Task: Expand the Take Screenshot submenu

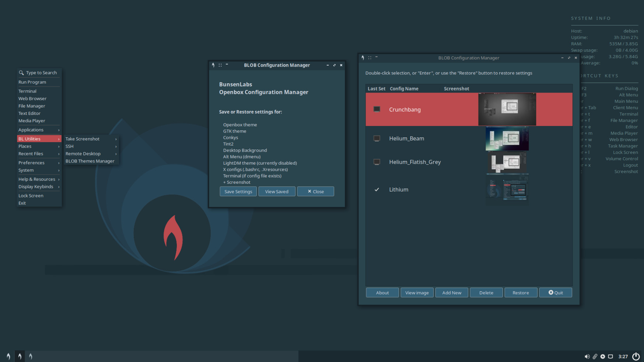Action: pyautogui.click(x=91, y=139)
